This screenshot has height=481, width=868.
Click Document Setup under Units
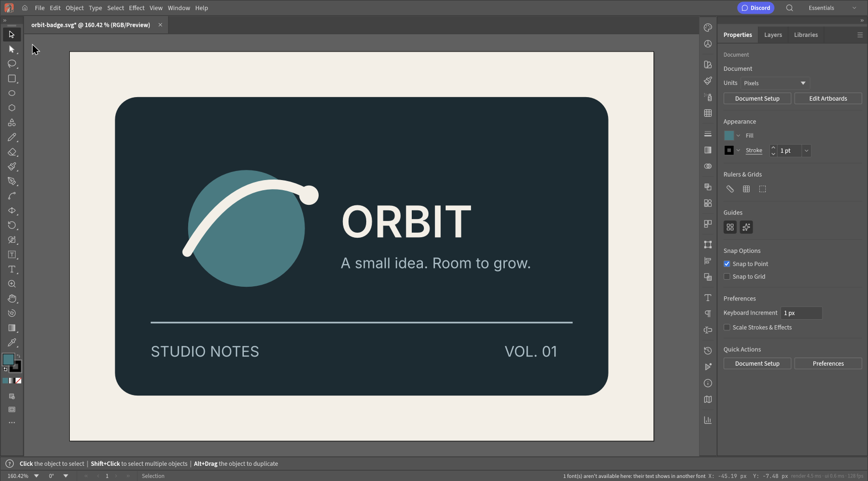click(757, 99)
